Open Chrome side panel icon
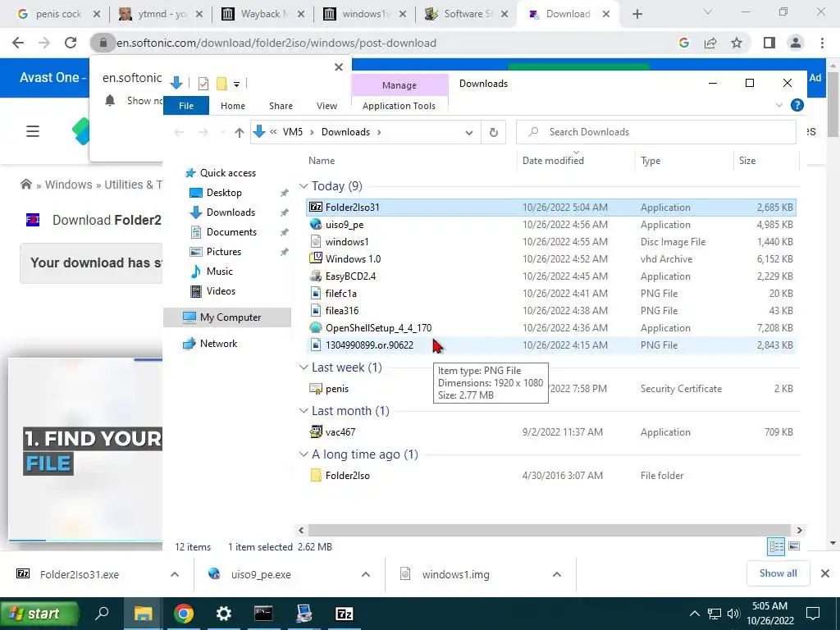 (x=769, y=43)
